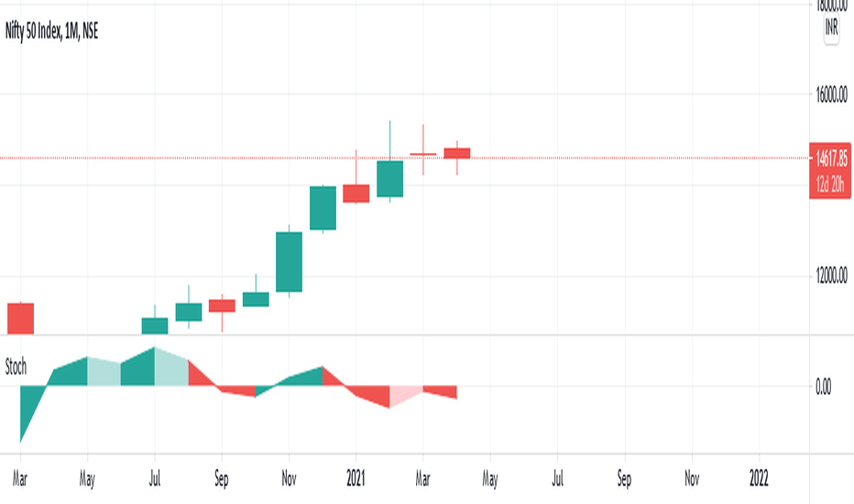Open the Nifty 50 Index symbol title

coord(51,31)
